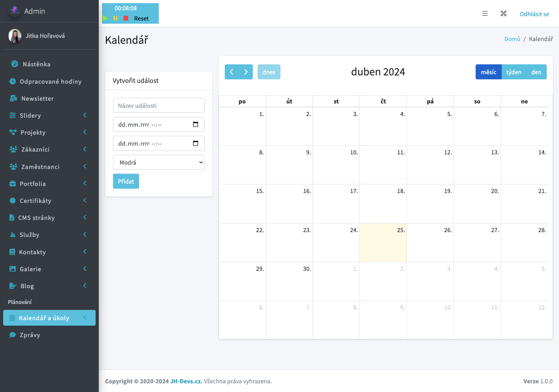
Task: Go to previous month in calendar
Action: (x=232, y=72)
